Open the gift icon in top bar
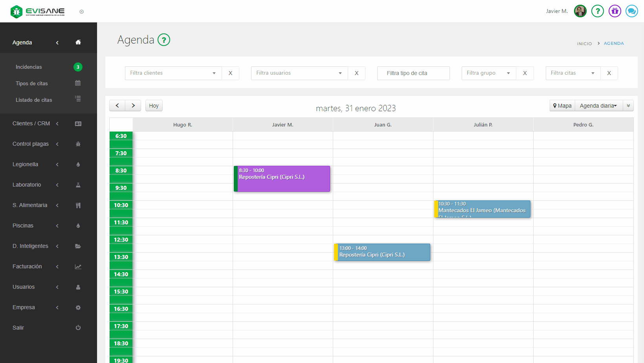Screen dimensions: 644x363 pyautogui.click(x=615, y=11)
